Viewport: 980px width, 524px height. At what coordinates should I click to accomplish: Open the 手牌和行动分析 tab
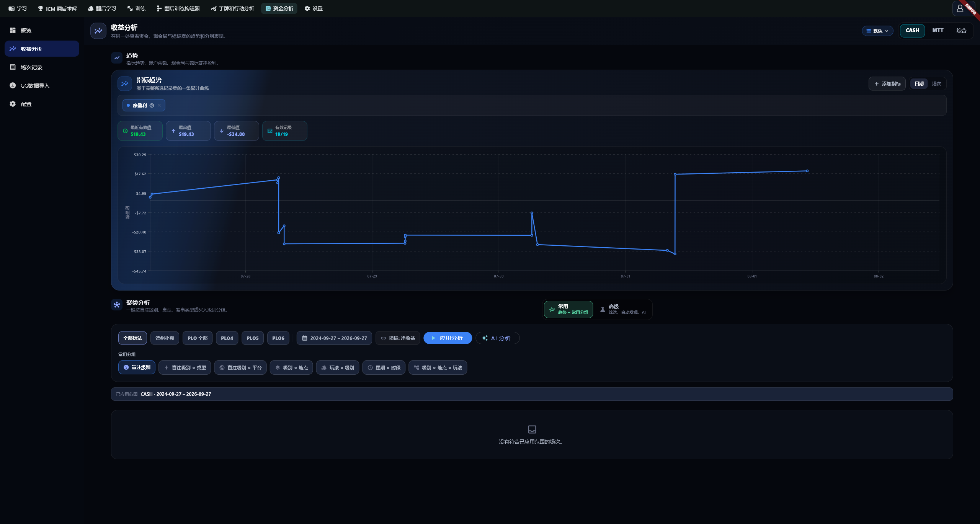click(232, 8)
